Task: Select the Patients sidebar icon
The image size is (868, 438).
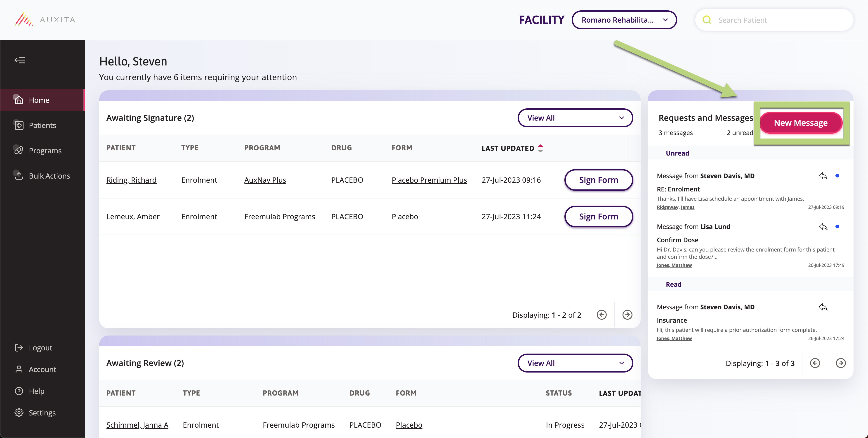Action: 19,125
